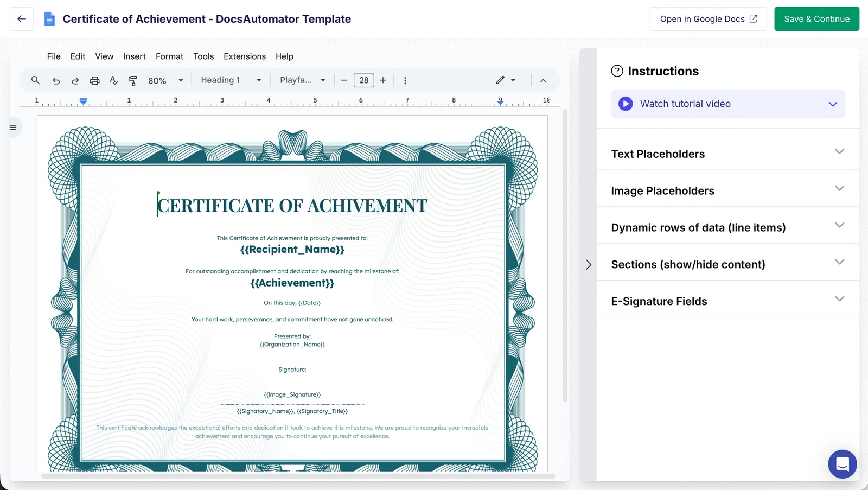Click the {{Organization_Name}} placeholder

click(x=292, y=345)
